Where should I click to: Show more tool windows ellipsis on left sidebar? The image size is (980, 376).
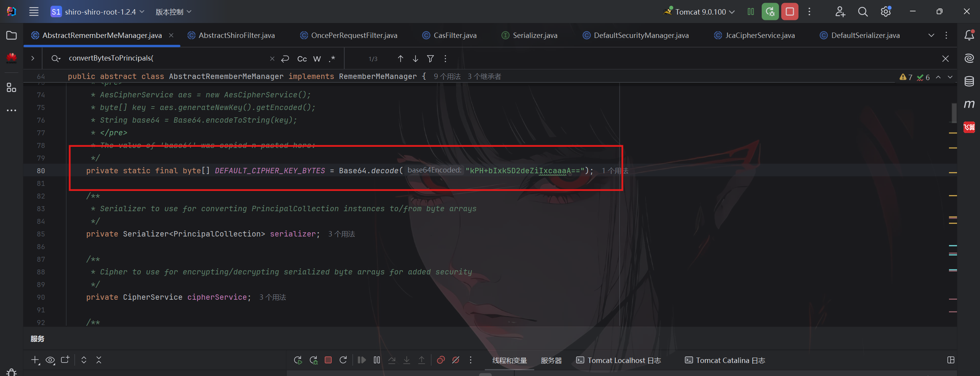pos(11,110)
